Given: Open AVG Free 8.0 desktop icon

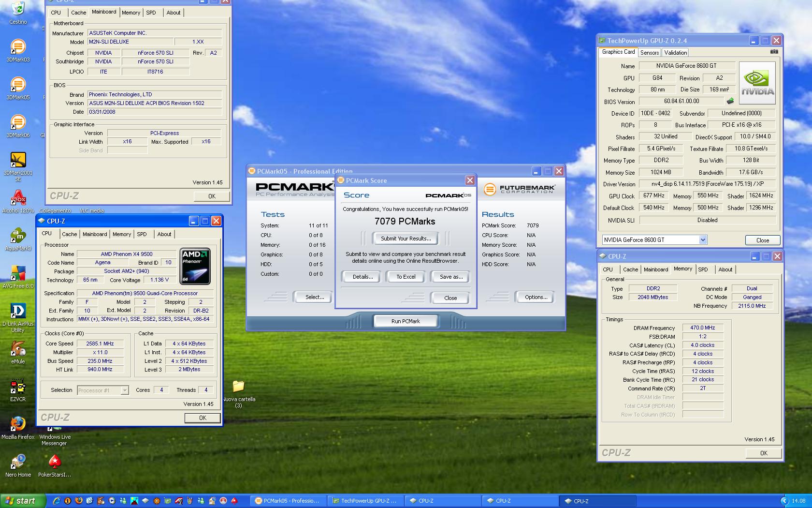Looking at the screenshot, I should 18,276.
